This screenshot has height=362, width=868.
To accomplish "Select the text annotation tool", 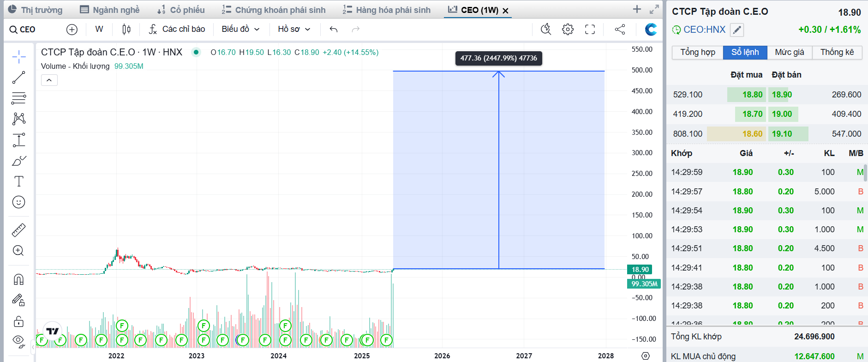I will [x=19, y=181].
